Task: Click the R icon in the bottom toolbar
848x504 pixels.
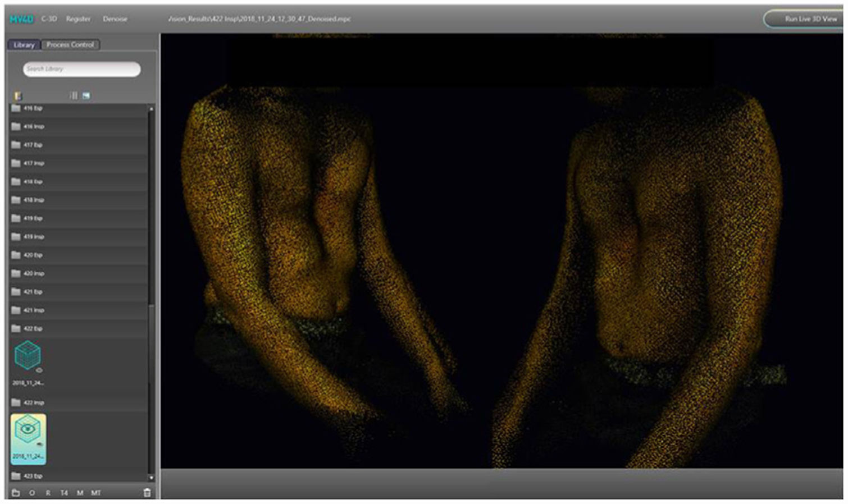Action: coord(48,493)
